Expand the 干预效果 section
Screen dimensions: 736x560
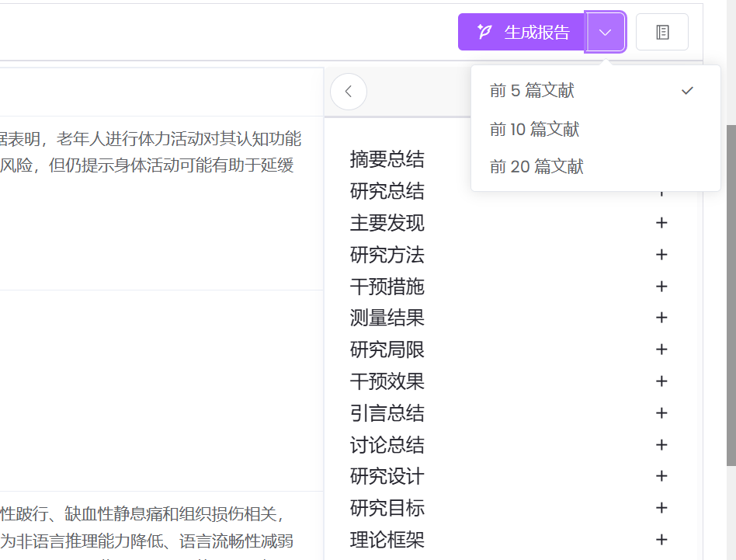pyautogui.click(x=661, y=381)
